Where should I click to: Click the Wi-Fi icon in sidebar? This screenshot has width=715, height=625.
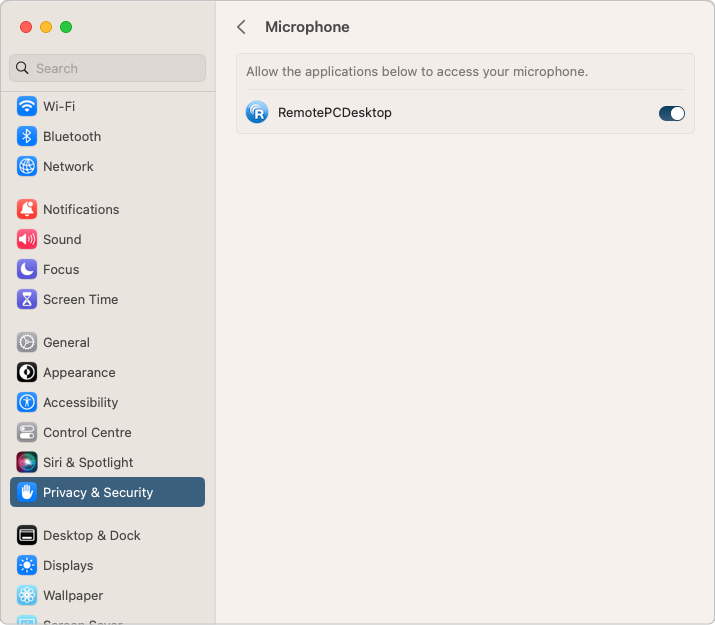click(x=27, y=106)
